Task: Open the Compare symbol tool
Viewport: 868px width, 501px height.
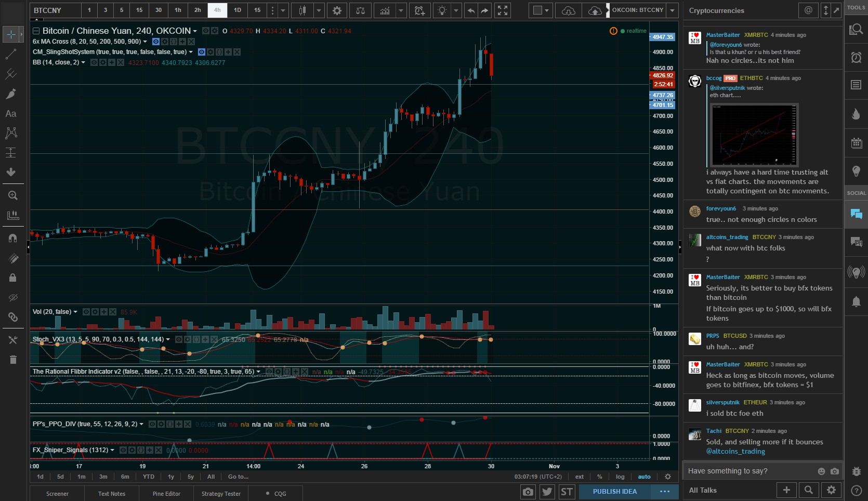Action: [360, 10]
